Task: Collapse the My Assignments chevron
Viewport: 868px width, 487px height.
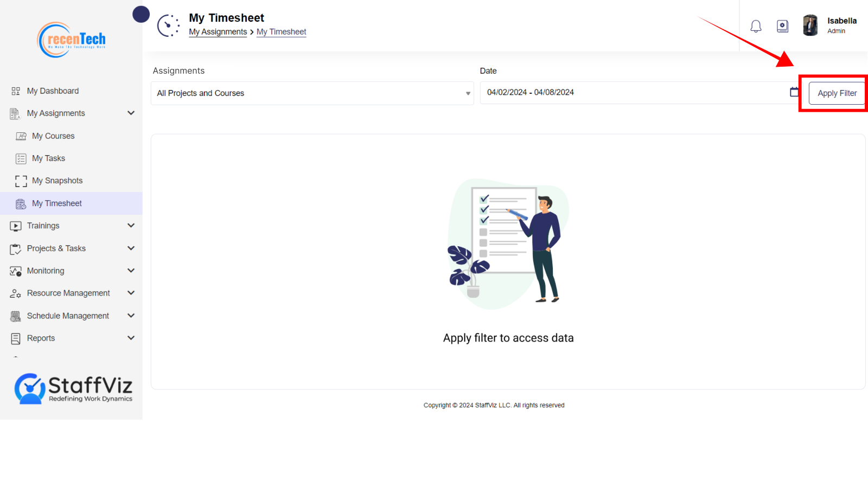Action: (131, 113)
